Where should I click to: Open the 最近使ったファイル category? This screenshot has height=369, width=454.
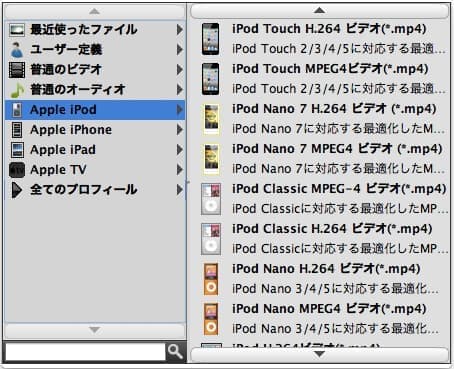coord(95,30)
